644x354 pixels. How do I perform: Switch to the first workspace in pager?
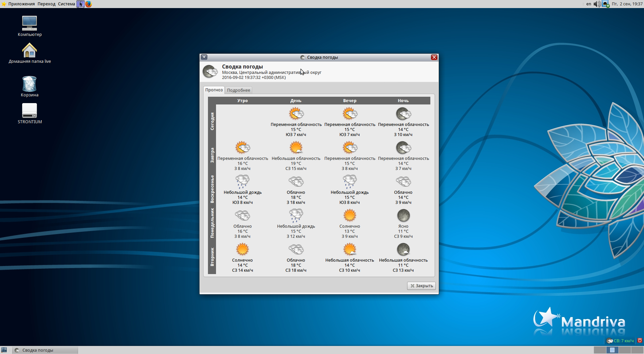click(600, 350)
